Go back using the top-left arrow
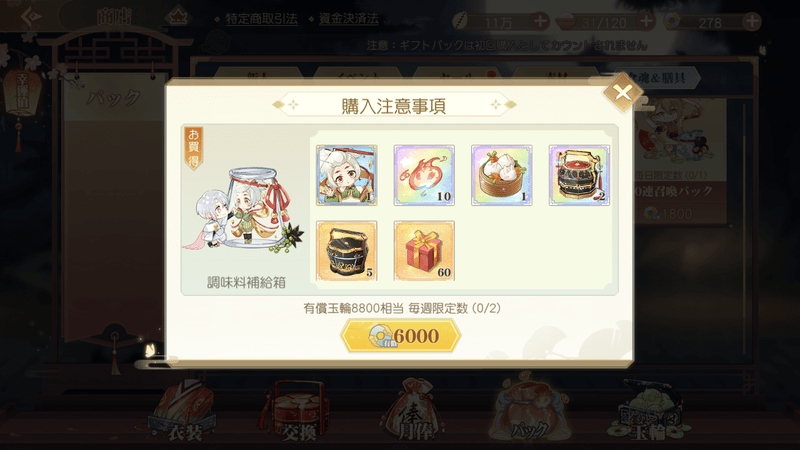 31,16
